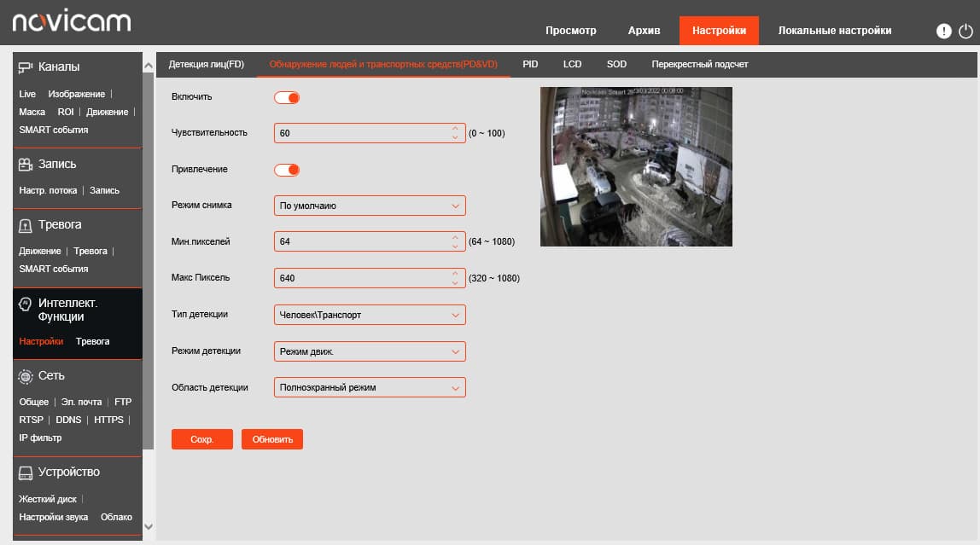This screenshot has height=545, width=980.
Task: Click the Обновить button
Action: pyautogui.click(x=271, y=439)
